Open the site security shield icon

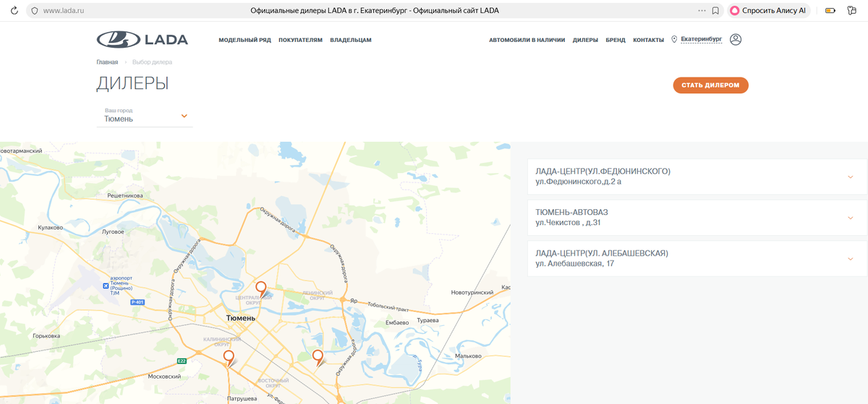[x=34, y=11]
